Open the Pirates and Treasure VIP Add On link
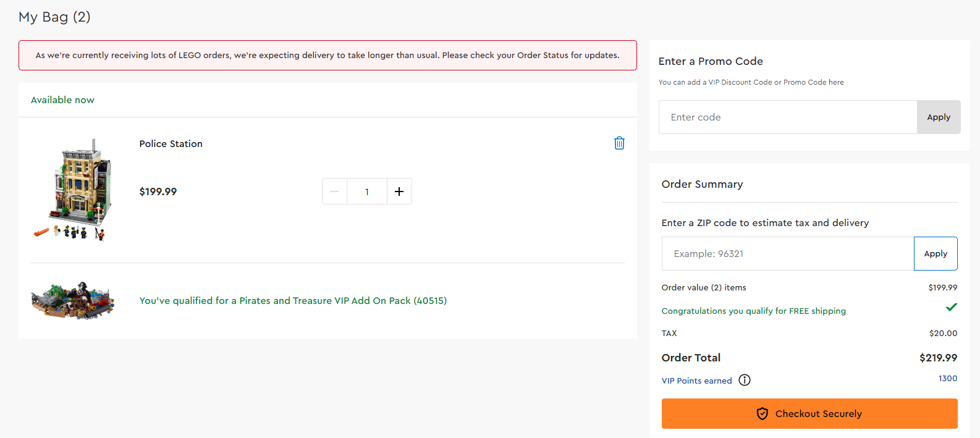The width and height of the screenshot is (980, 438). [x=293, y=300]
